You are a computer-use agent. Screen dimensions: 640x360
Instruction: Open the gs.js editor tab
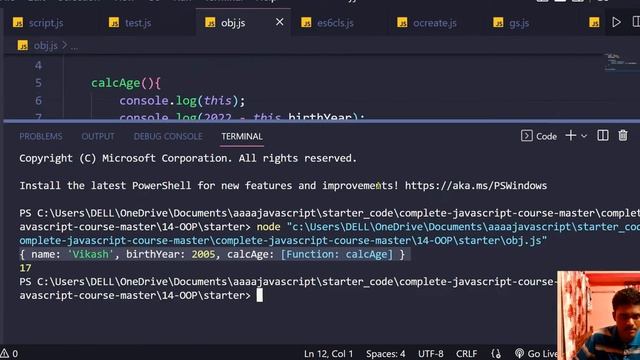click(x=519, y=23)
